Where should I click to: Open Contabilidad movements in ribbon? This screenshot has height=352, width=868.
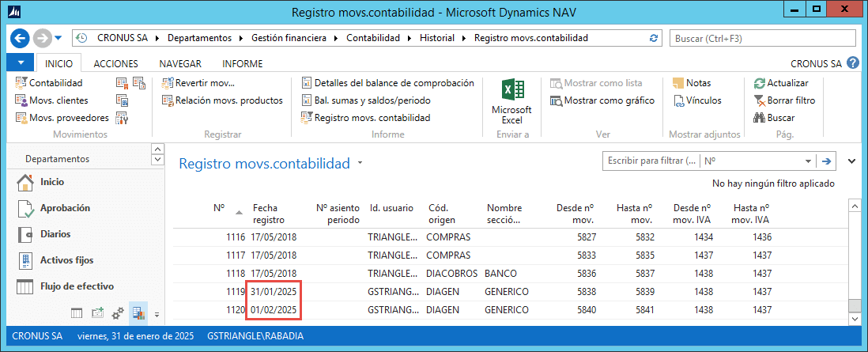[49, 83]
